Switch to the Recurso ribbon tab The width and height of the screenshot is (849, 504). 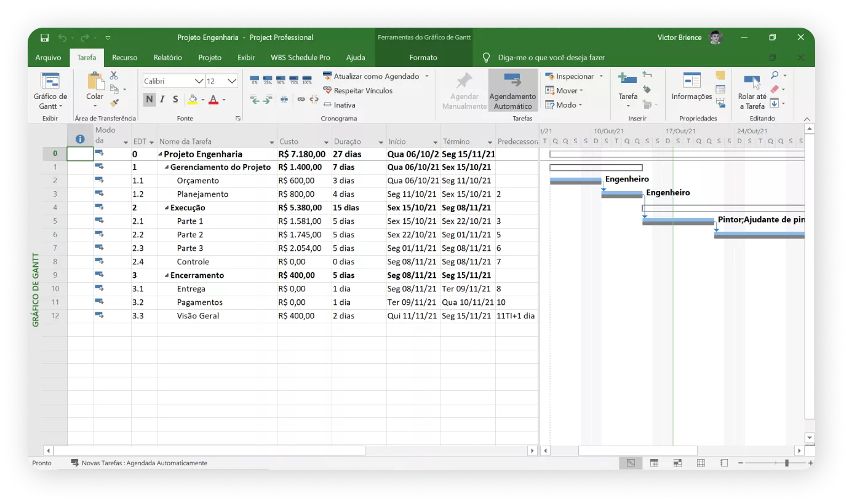pyautogui.click(x=124, y=57)
